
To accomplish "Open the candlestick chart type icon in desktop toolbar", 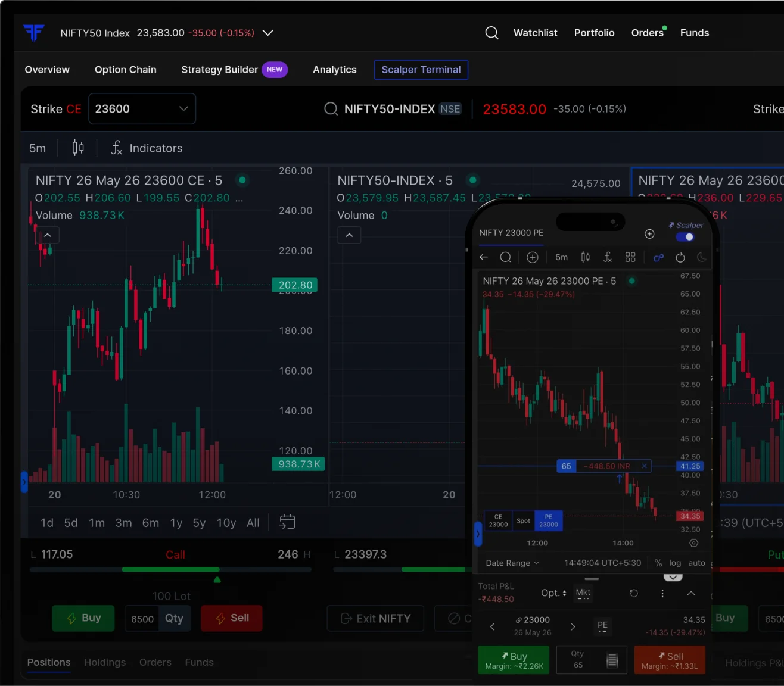I will (78, 148).
